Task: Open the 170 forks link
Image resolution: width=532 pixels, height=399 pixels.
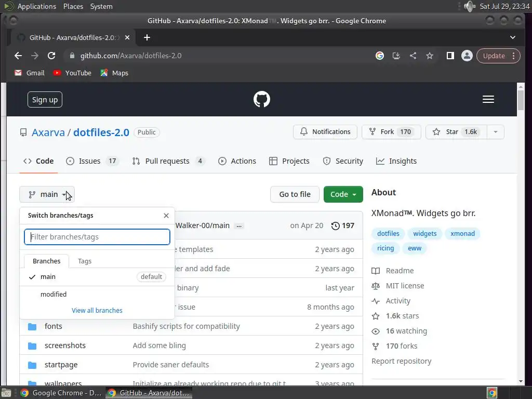Action: (x=395, y=346)
